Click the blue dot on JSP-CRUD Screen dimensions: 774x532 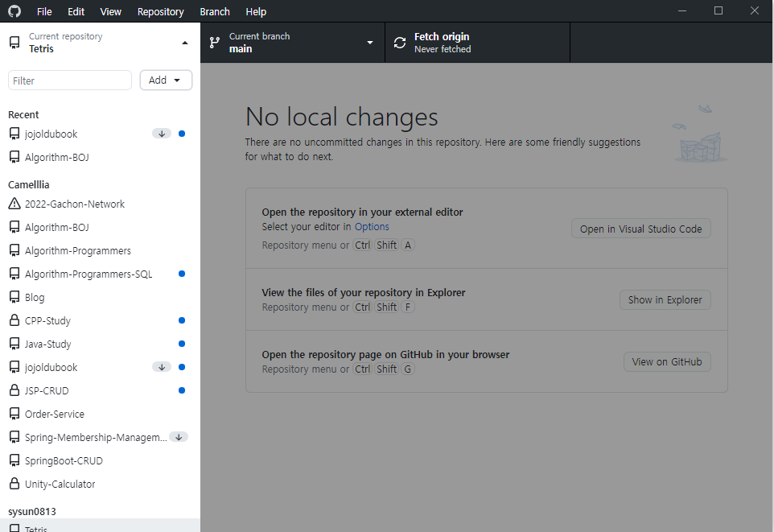click(182, 390)
